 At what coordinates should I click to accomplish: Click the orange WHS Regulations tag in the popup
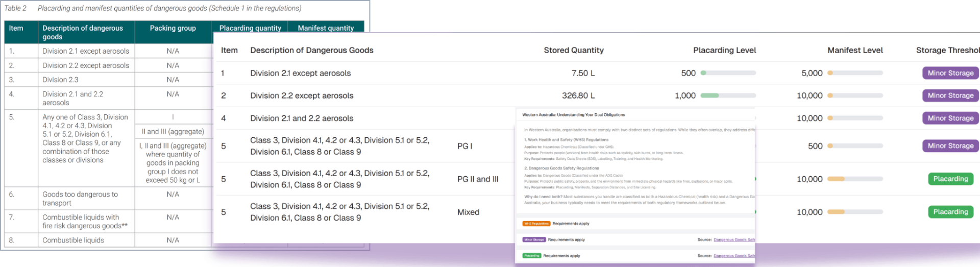pos(536,224)
